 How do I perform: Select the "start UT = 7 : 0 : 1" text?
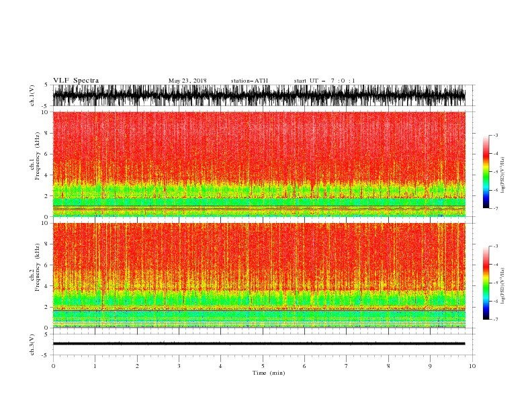coord(324,81)
